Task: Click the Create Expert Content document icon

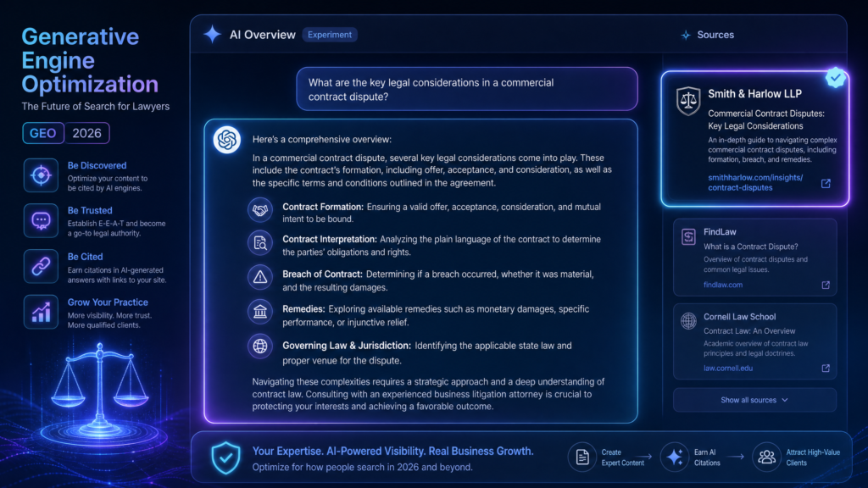Action: [581, 457]
